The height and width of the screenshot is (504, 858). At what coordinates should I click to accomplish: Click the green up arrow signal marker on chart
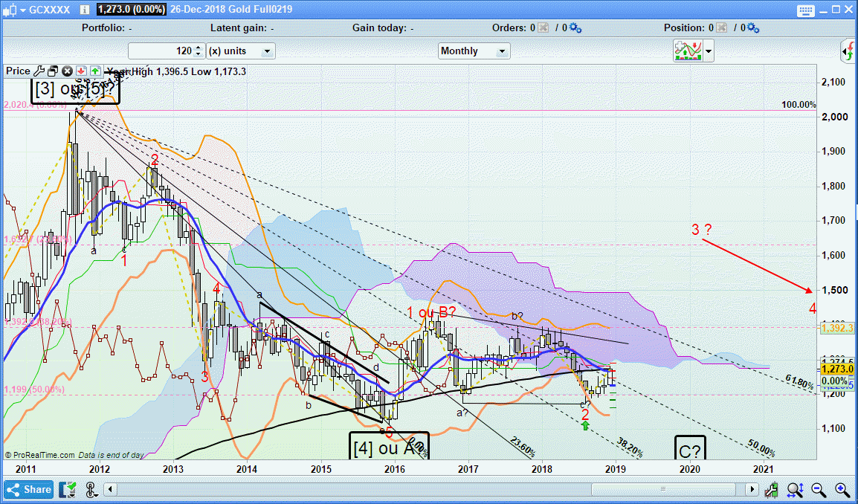[x=585, y=425]
